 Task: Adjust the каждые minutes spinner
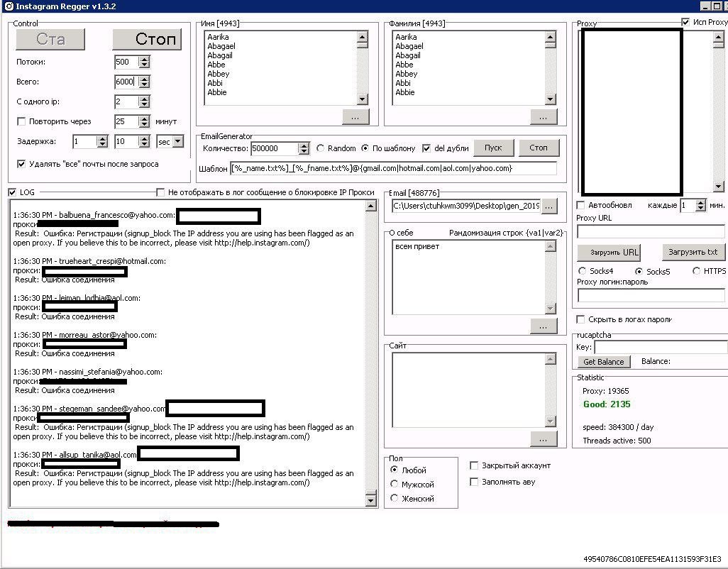point(700,205)
